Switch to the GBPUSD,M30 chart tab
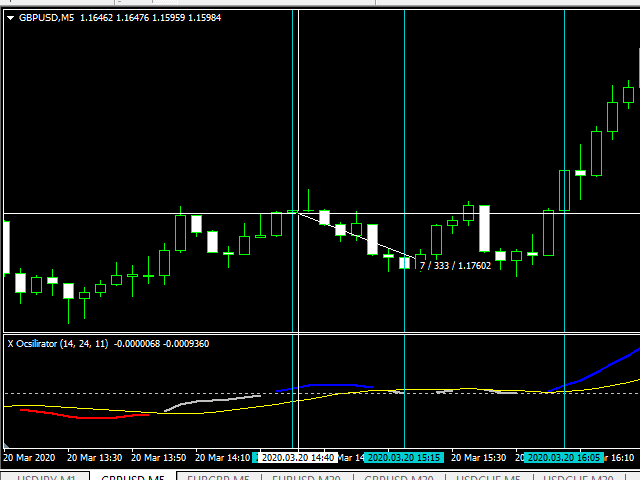 399,477
